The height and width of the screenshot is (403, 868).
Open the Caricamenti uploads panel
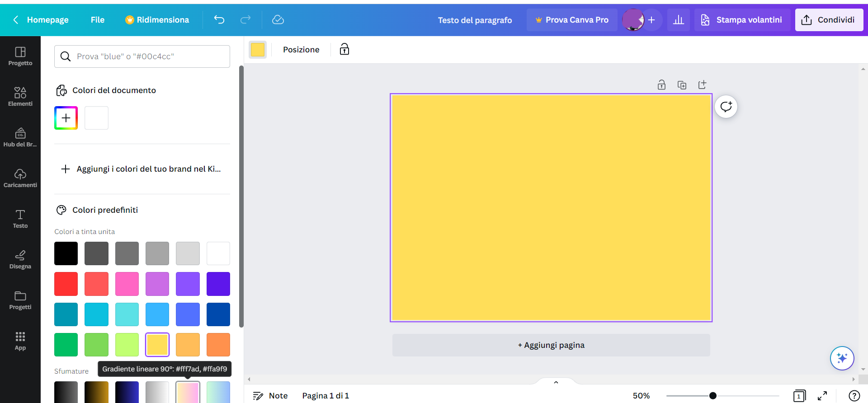pos(20,178)
